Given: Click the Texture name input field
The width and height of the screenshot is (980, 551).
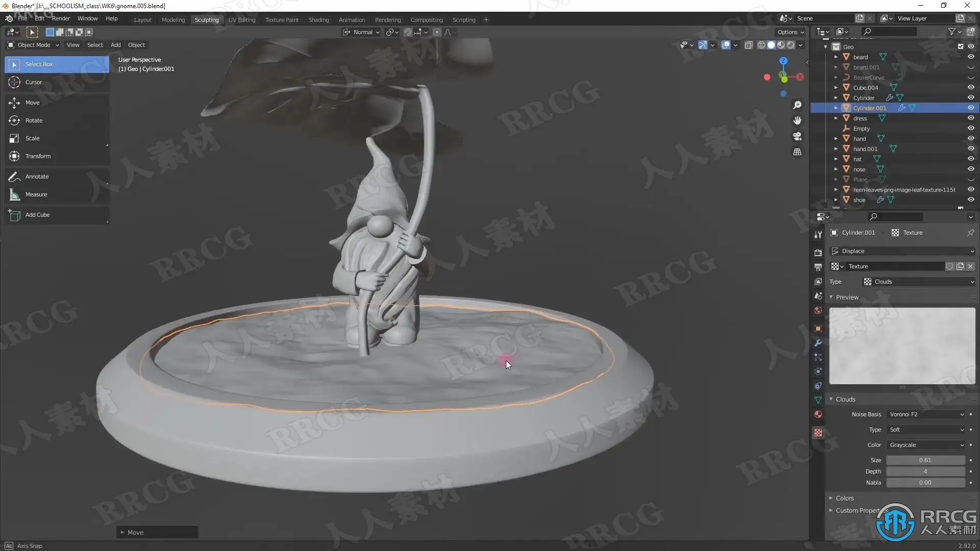Looking at the screenshot, I should [894, 266].
